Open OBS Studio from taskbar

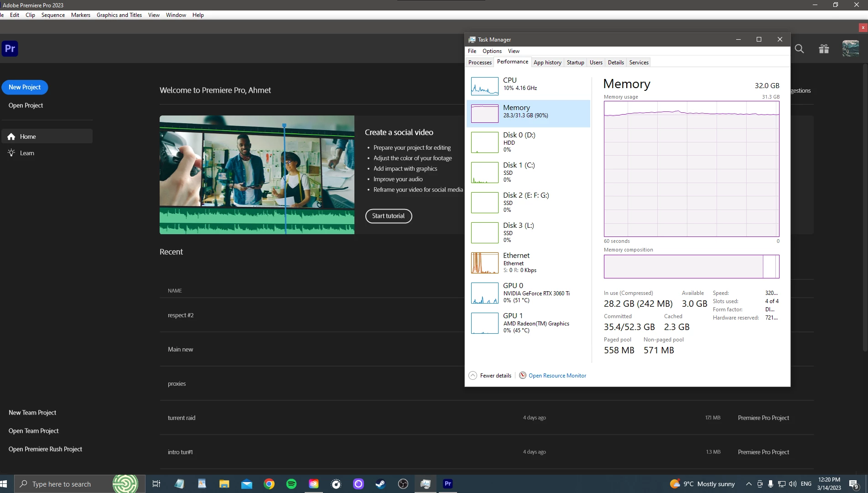click(403, 484)
